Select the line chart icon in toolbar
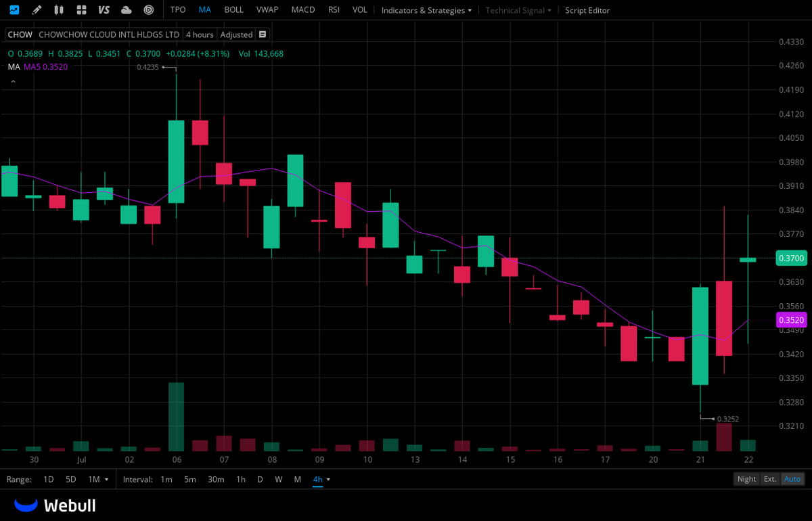 point(14,10)
